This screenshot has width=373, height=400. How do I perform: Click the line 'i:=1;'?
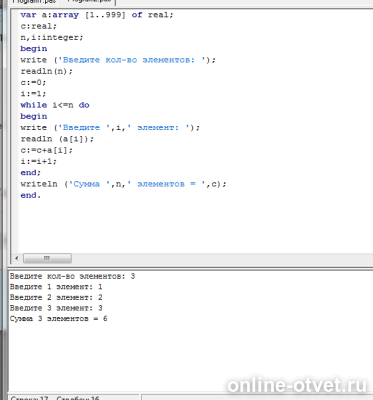pyautogui.click(x=33, y=94)
